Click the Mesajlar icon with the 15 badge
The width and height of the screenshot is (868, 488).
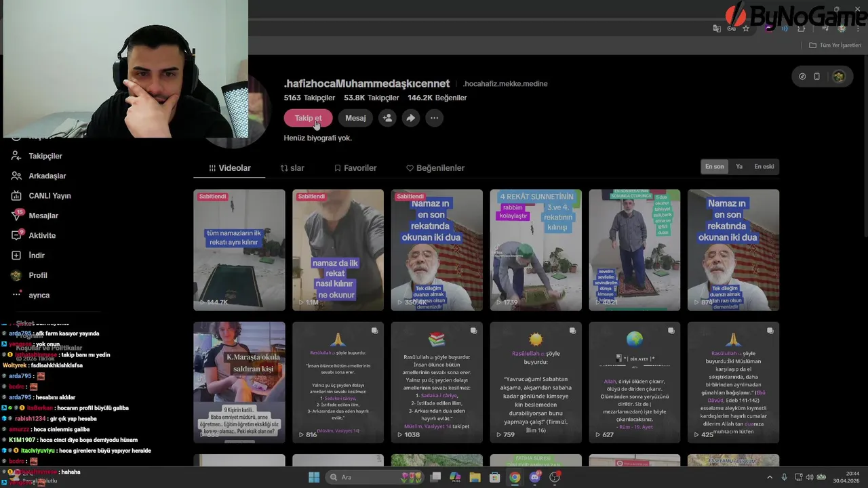pos(16,216)
